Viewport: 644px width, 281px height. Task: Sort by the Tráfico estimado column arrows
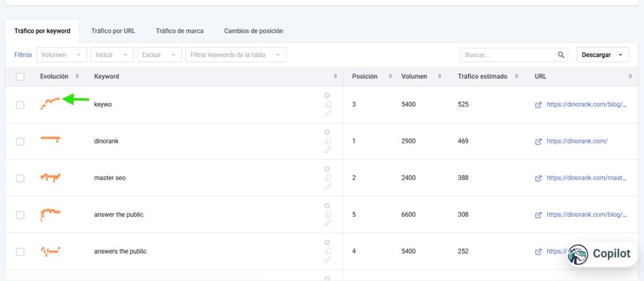click(516, 77)
